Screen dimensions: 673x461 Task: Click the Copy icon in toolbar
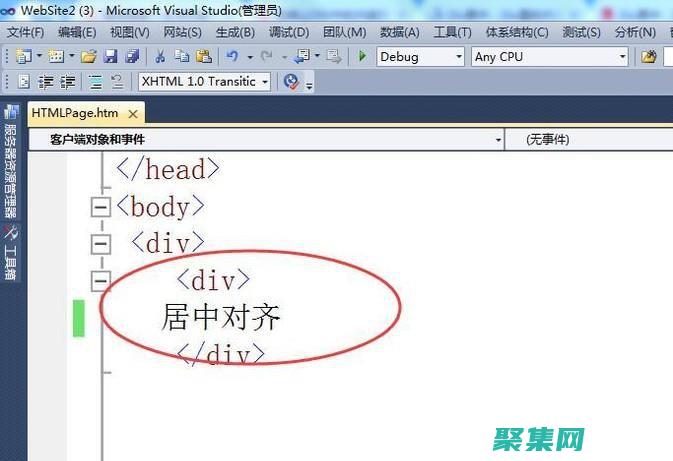click(x=182, y=57)
